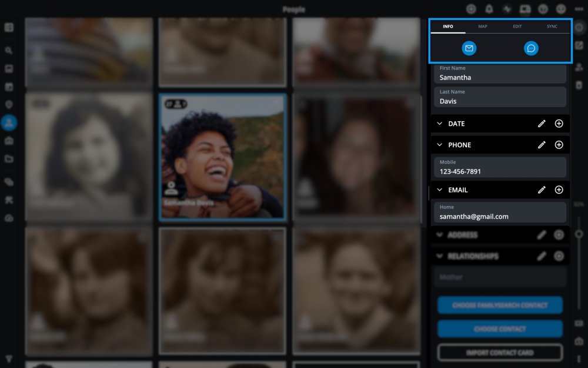Click the activity pulse icon in top bar
Image resolution: width=588 pixels, height=368 pixels.
tap(507, 9)
